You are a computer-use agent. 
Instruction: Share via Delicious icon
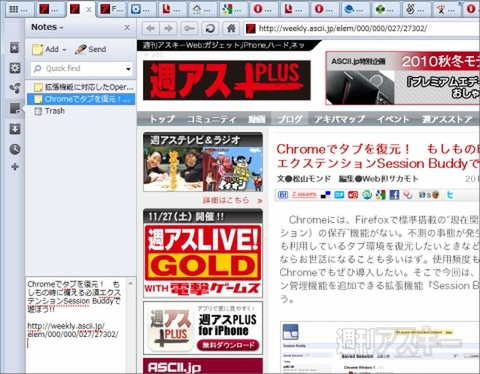point(325,195)
